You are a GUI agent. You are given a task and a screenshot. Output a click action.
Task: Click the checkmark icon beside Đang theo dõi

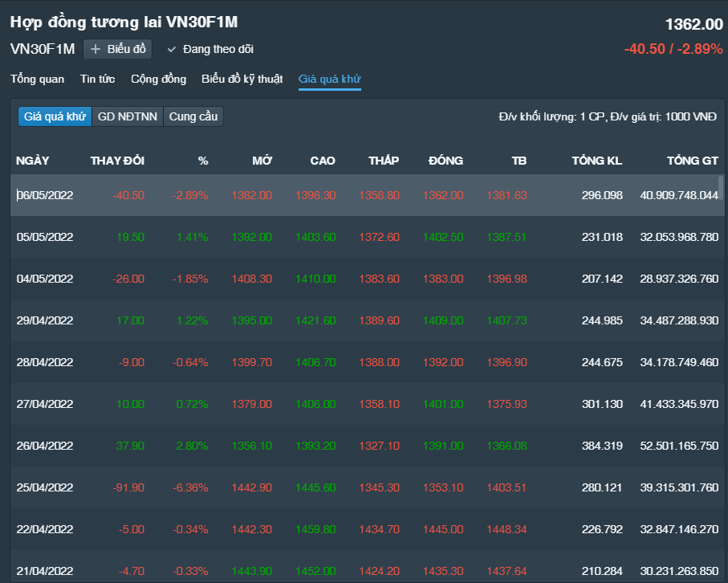[x=171, y=49]
